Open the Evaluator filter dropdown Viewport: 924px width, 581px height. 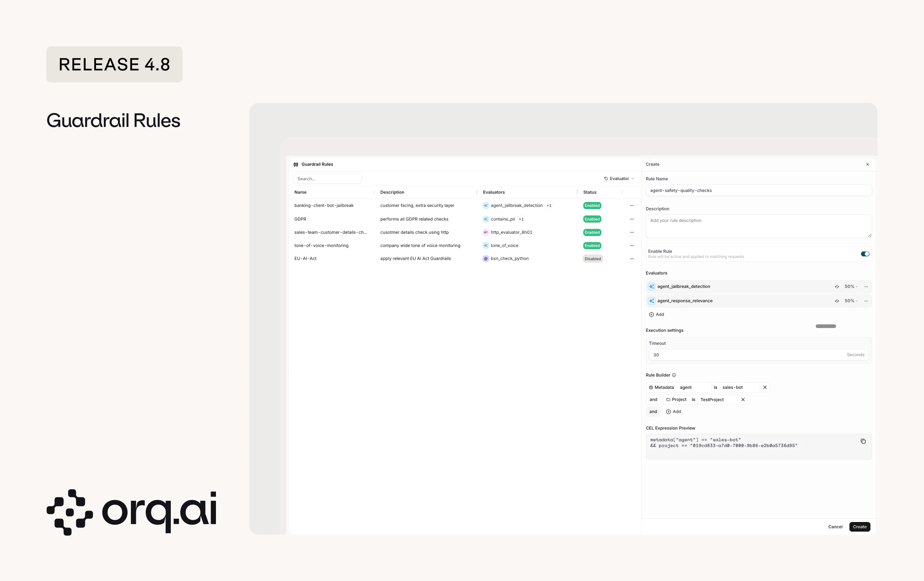click(619, 179)
